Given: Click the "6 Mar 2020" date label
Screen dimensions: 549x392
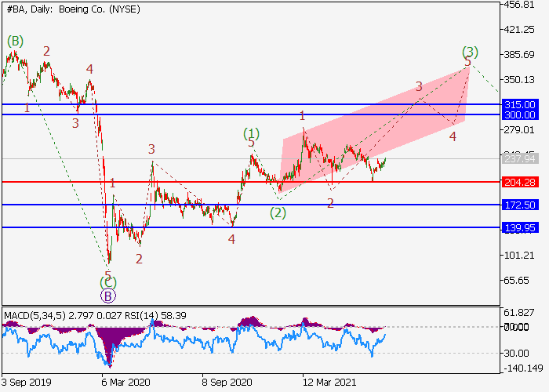Looking at the screenshot, I should click(126, 383).
